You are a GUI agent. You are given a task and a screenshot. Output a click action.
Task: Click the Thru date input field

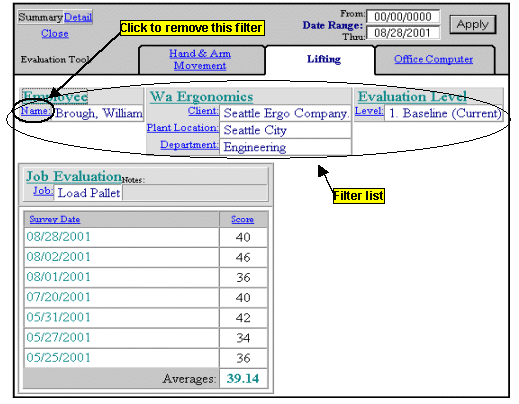pyautogui.click(x=403, y=33)
